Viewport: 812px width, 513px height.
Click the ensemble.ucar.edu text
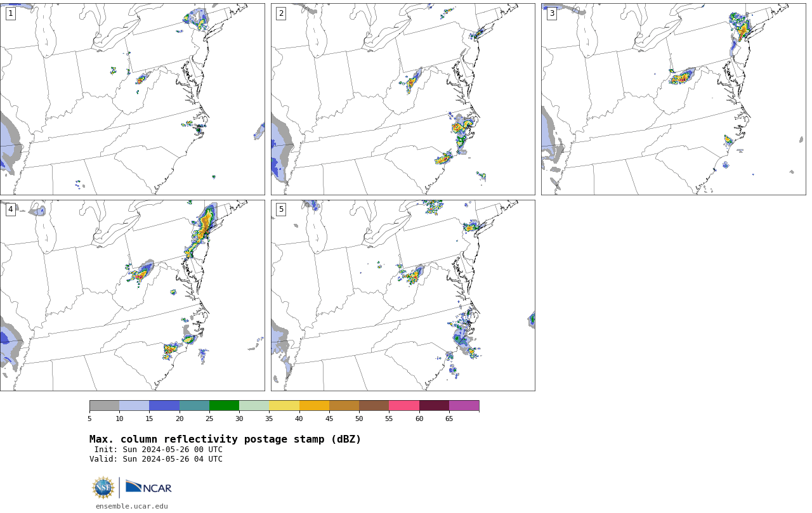(x=132, y=506)
